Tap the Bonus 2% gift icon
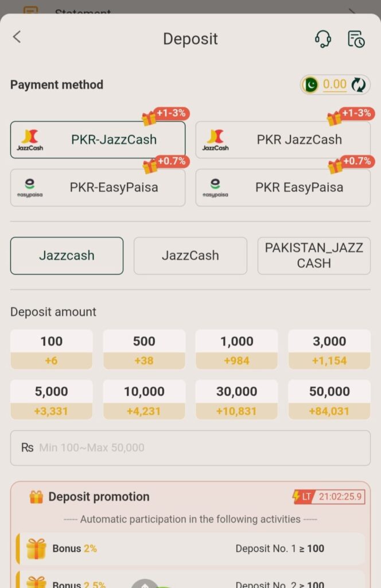Viewport: 381px width, 588px height. click(x=36, y=549)
